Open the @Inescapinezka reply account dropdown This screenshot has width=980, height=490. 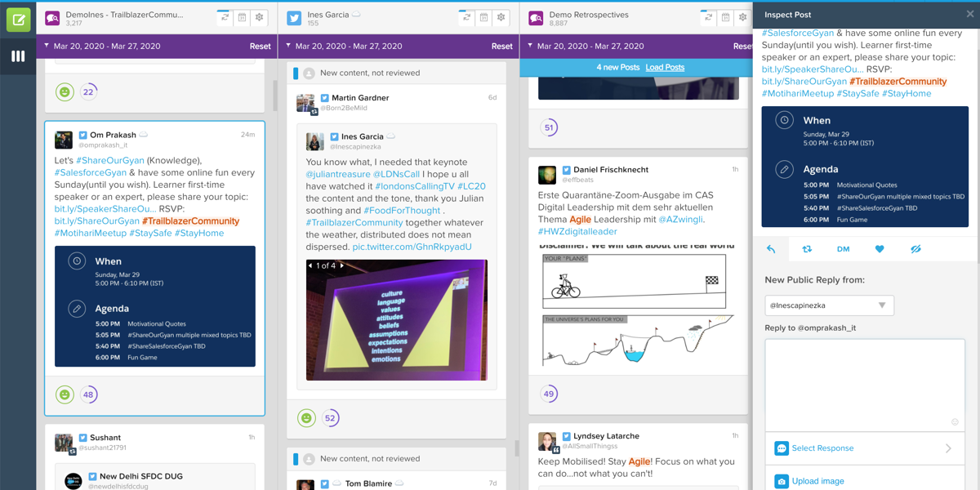point(829,305)
